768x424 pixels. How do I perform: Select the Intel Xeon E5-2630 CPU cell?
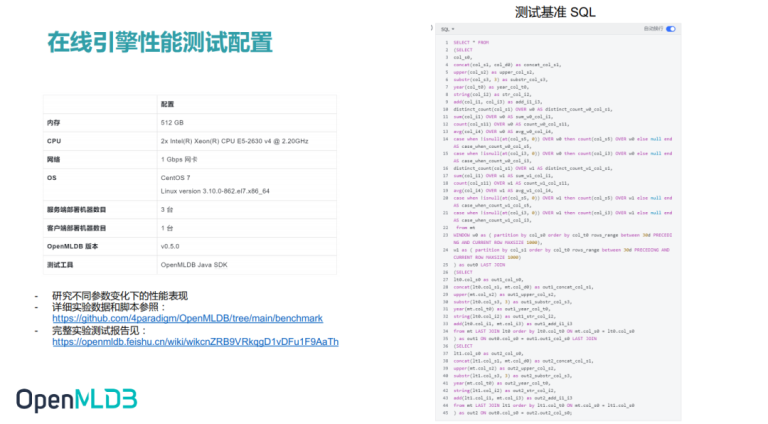[x=235, y=141]
